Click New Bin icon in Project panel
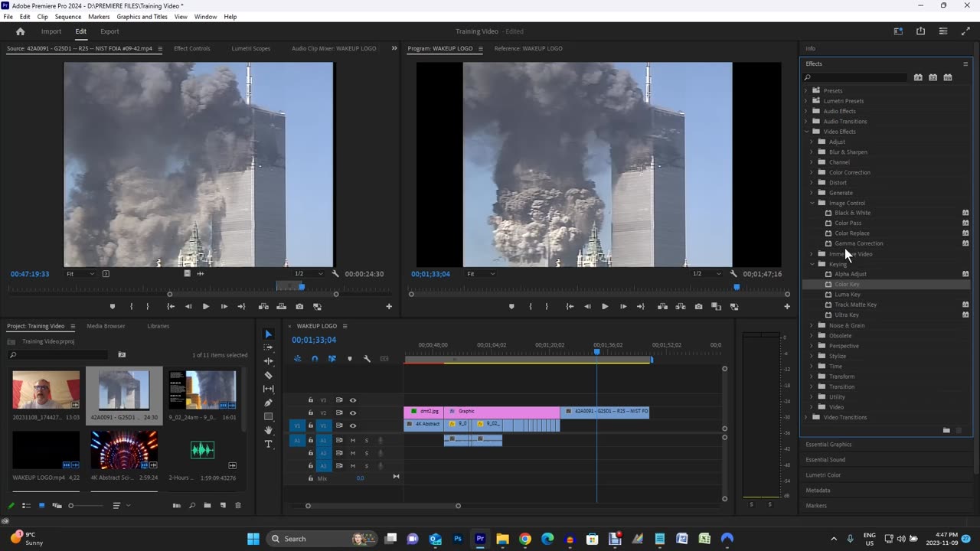This screenshot has height=551, width=980. (207, 505)
